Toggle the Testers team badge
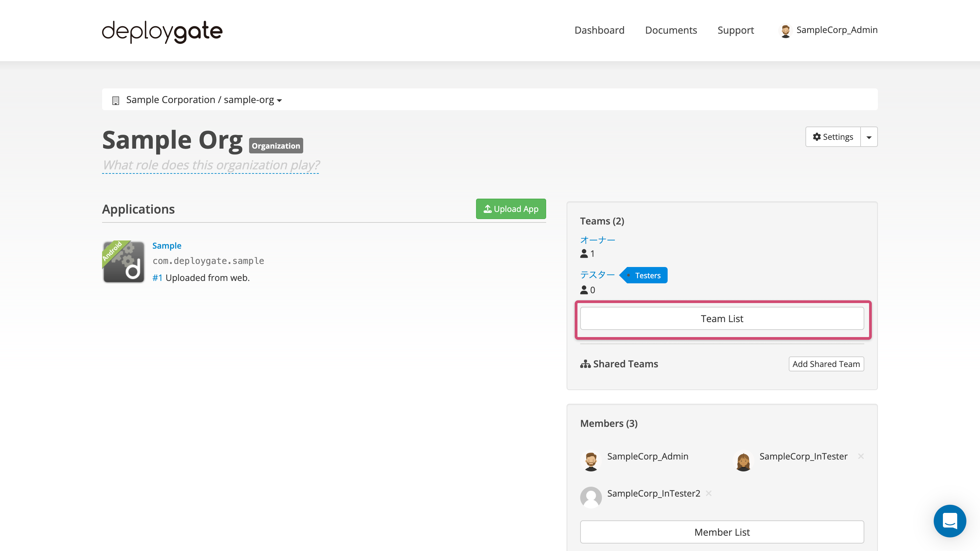Viewport: 980px width, 551px height. tap(646, 275)
